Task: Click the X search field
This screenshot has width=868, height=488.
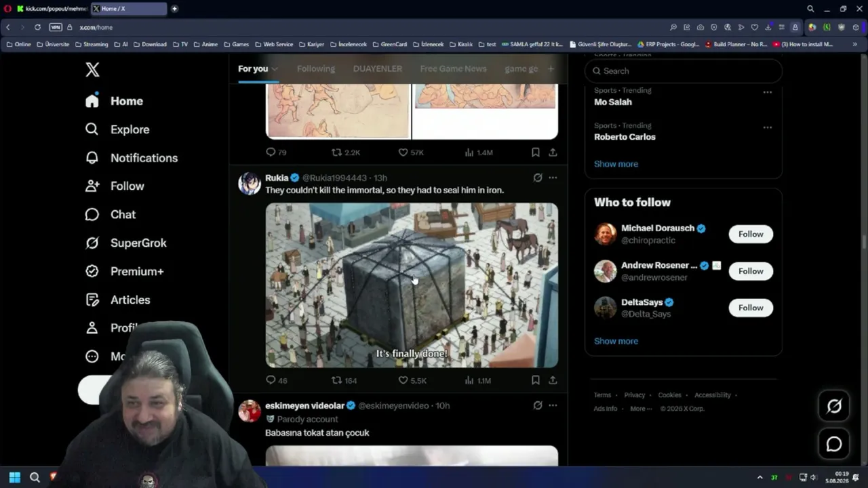Action: tap(684, 70)
